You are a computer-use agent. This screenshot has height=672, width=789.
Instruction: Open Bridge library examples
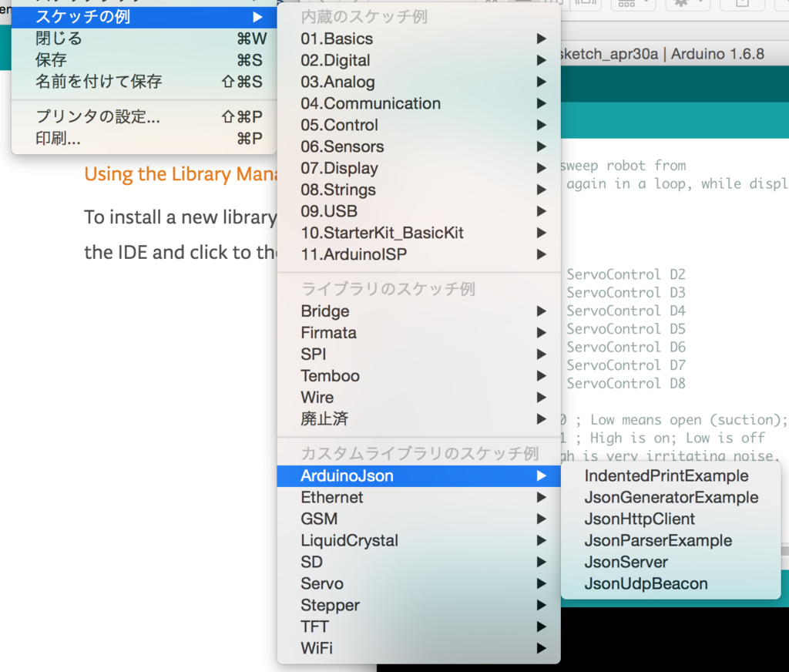[418, 311]
